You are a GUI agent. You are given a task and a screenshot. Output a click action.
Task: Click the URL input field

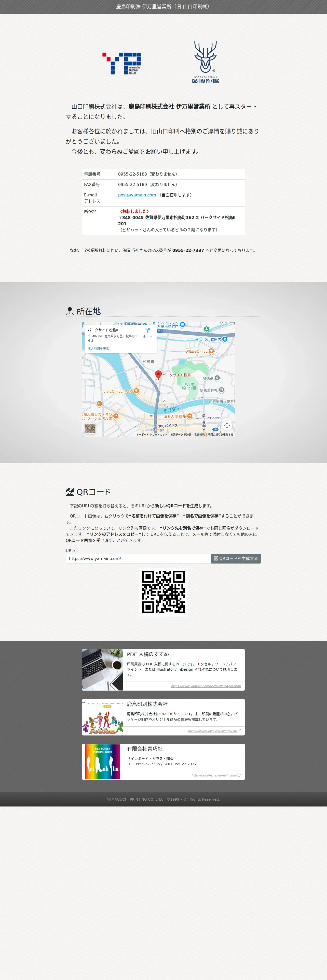click(138, 558)
